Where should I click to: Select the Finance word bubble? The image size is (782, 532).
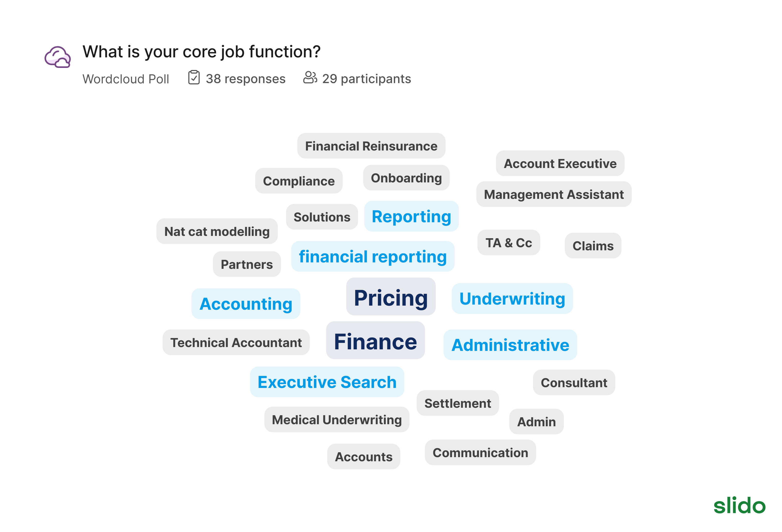pos(375,341)
